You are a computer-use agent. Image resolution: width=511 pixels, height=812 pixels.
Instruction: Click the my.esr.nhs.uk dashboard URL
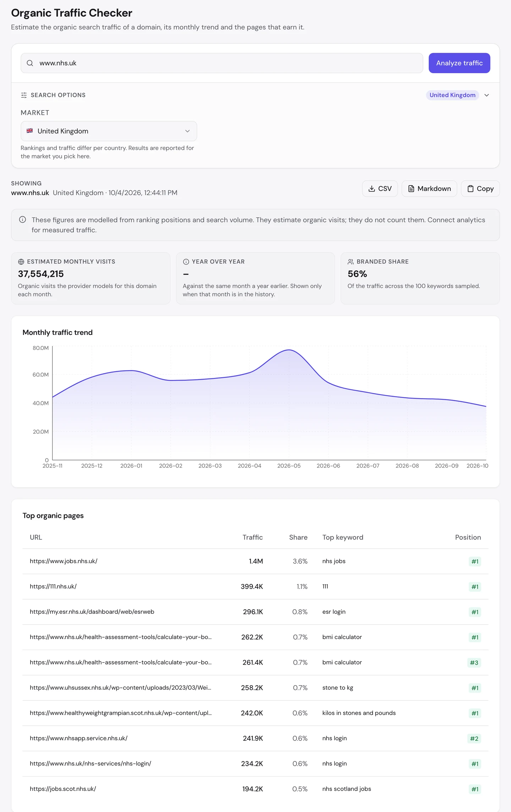click(x=92, y=612)
